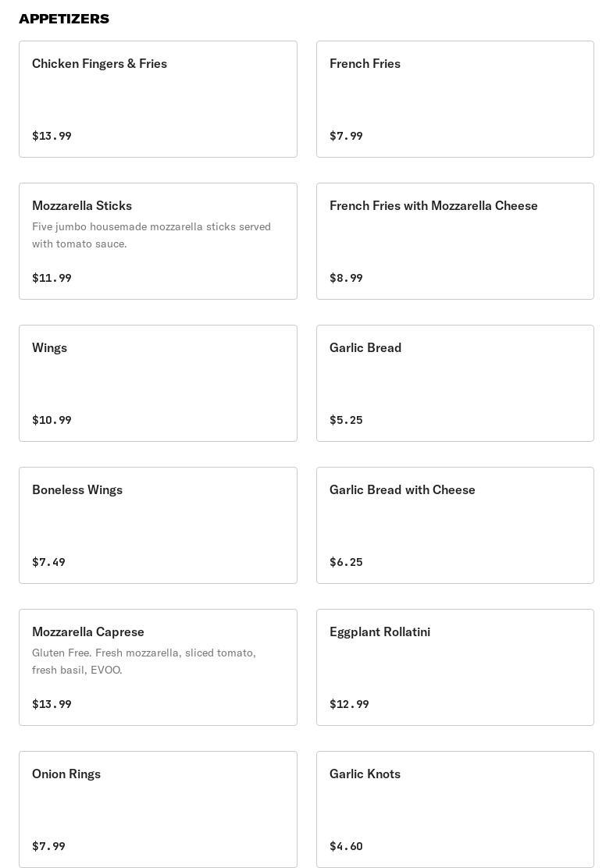
Task: Click the Mozzarella Sticks item title
Action: coord(82,206)
